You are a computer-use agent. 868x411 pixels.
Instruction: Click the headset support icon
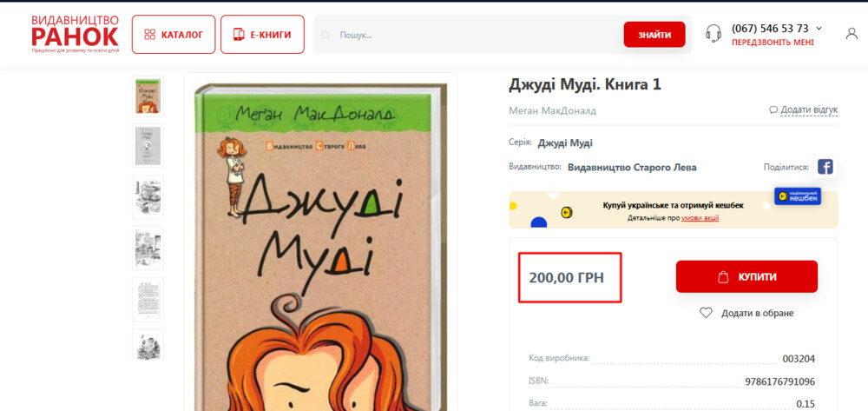pyautogui.click(x=713, y=34)
